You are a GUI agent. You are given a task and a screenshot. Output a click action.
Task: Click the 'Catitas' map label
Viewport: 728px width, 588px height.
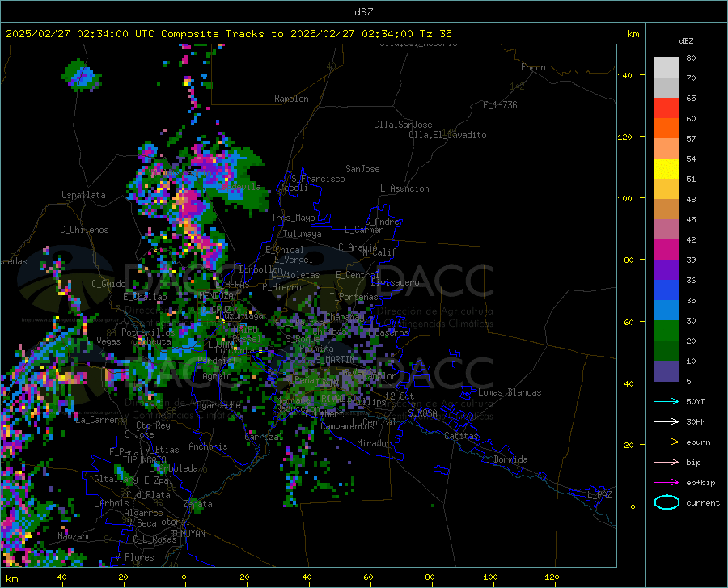461,436
